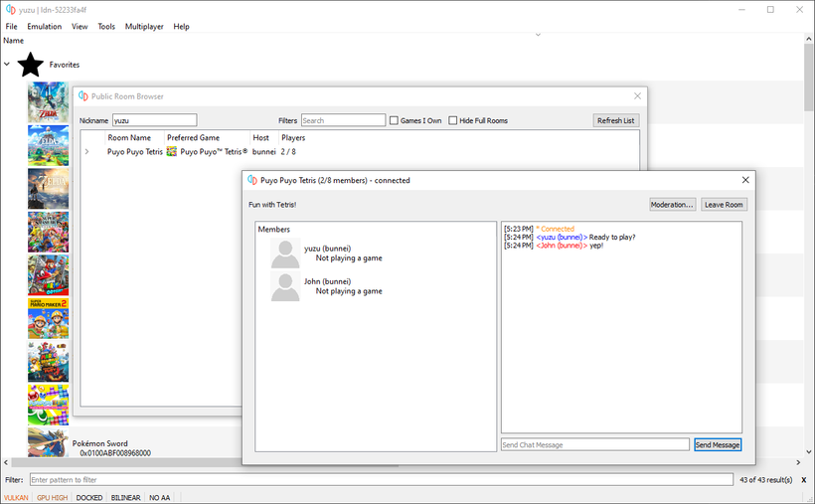Image resolution: width=815 pixels, height=504 pixels.
Task: Click the Puyo Puyo Tetris preferred game icon
Action: pos(172,152)
